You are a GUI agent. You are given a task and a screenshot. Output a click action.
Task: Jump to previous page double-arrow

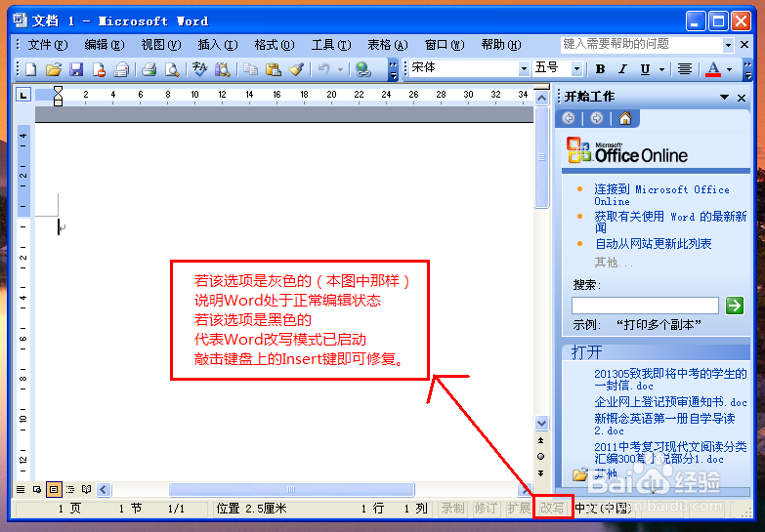pos(540,440)
